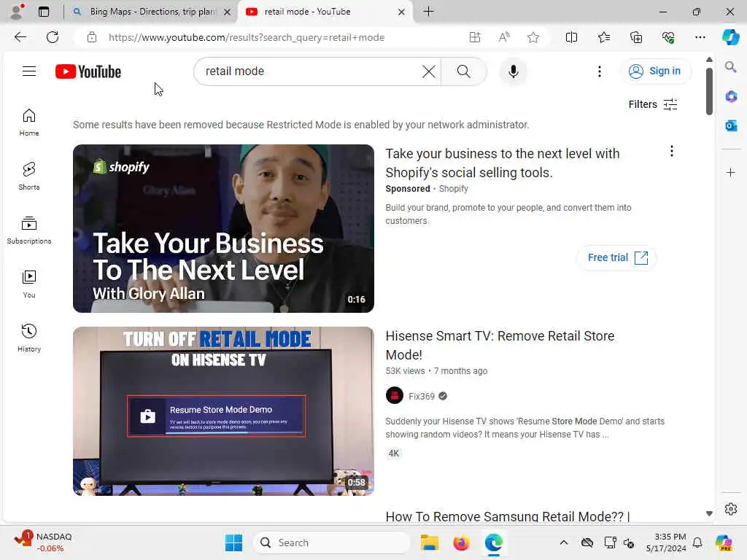Open Edge favorites list
747x560 pixels.
[603, 37]
